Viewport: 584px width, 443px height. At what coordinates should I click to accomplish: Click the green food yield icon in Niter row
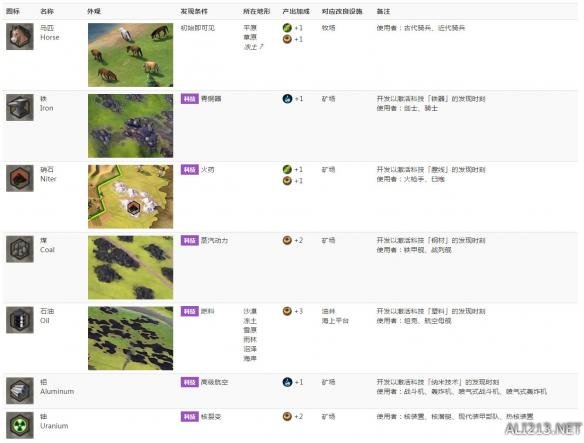coord(287,170)
